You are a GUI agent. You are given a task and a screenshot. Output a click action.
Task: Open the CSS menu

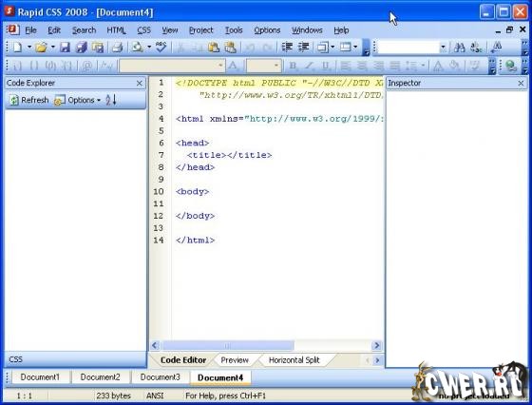pos(143,30)
